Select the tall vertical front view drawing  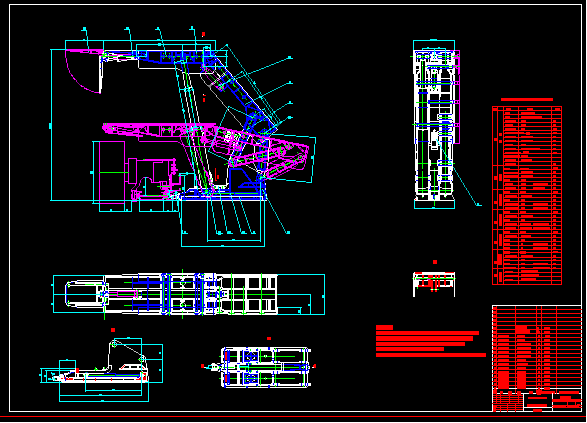point(436,124)
